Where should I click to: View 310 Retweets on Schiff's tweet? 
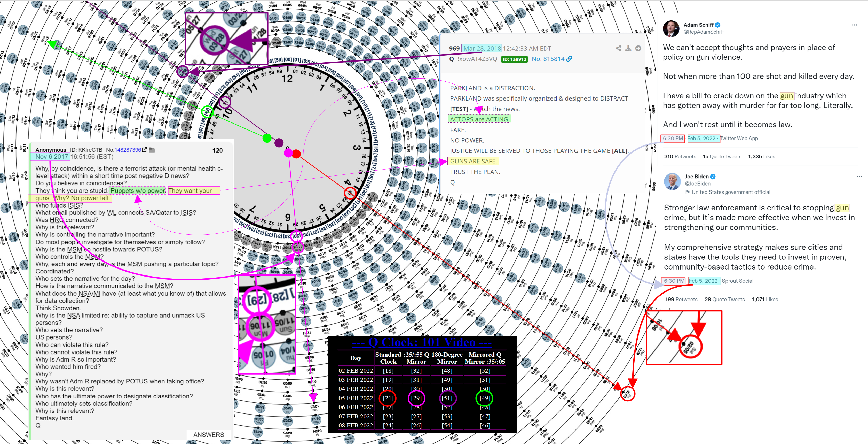(680, 157)
